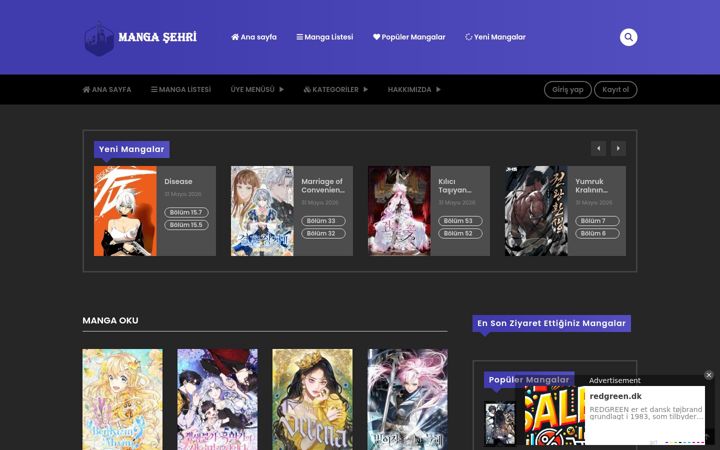The height and width of the screenshot is (450, 720).
Task: Open Yumruk Kralının... title link
Action: click(x=591, y=186)
